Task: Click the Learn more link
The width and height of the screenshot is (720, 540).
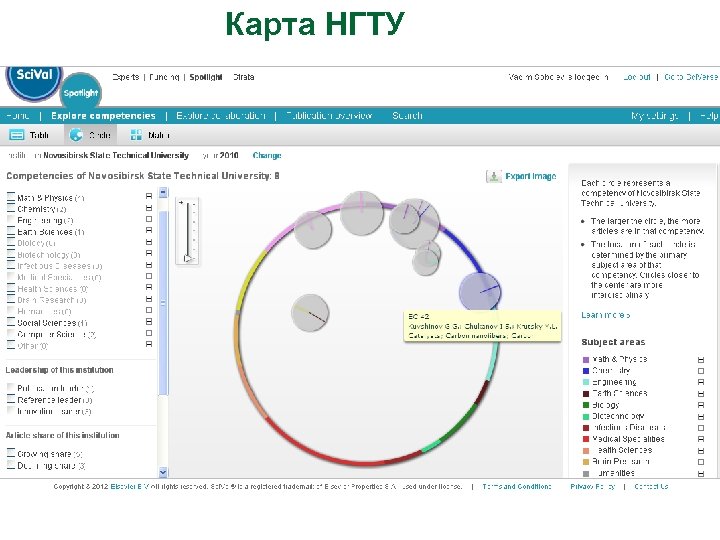Action: click(x=605, y=315)
